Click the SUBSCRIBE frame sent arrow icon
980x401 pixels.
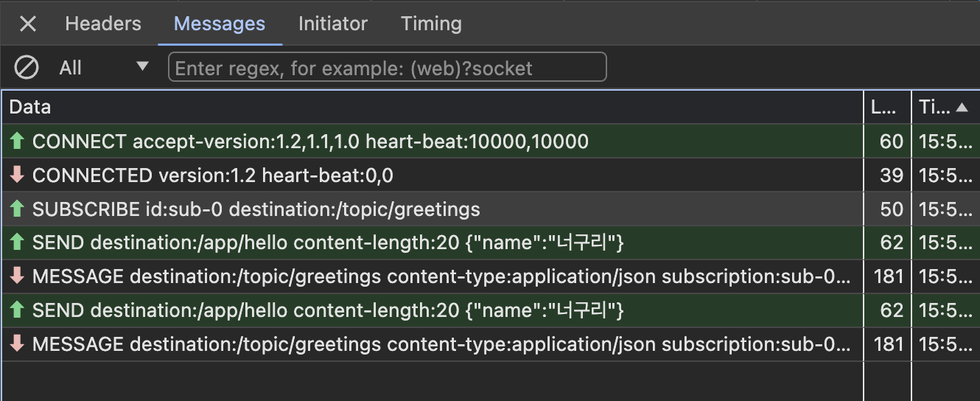[17, 209]
